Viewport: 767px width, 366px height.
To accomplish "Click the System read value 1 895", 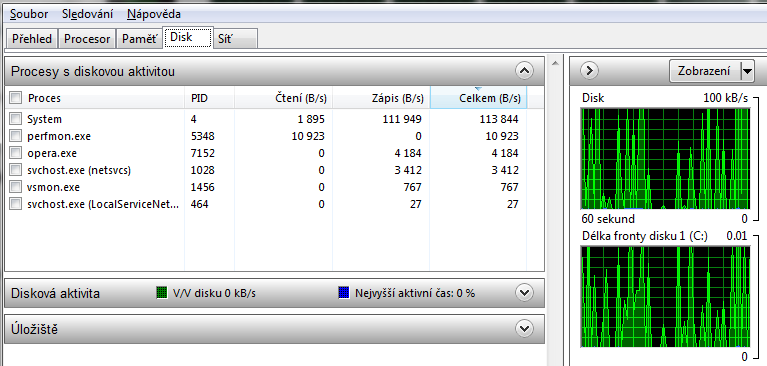I will tap(310, 118).
